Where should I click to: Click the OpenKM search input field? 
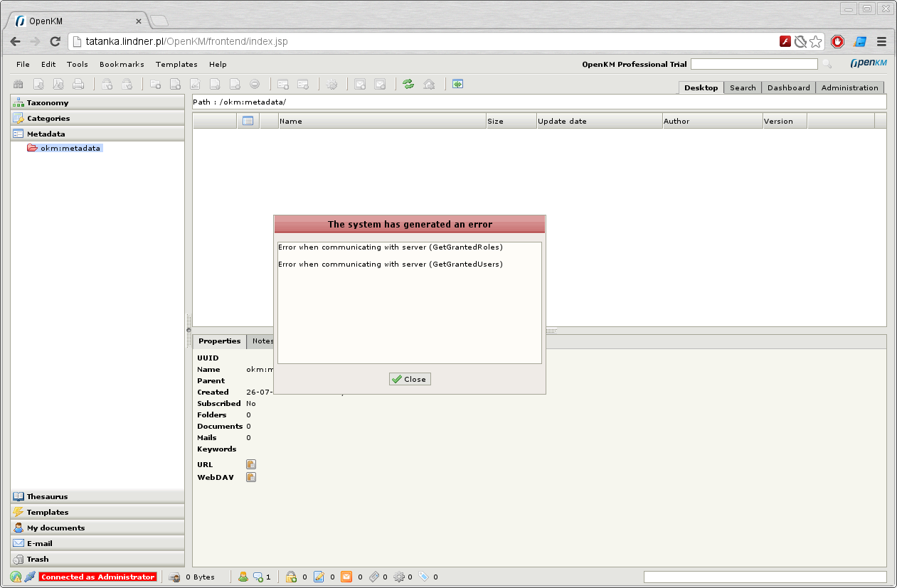pos(754,64)
